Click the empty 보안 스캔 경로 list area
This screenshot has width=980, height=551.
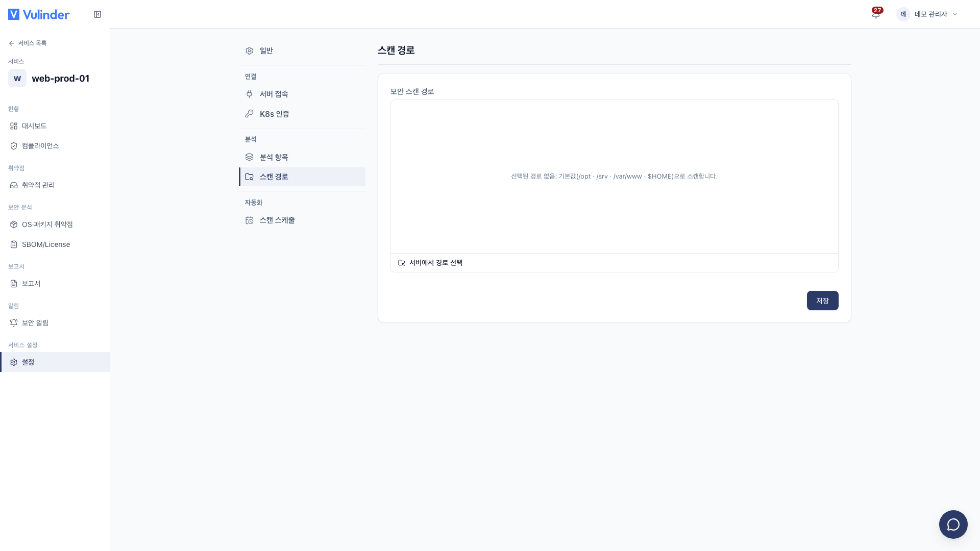click(x=614, y=177)
